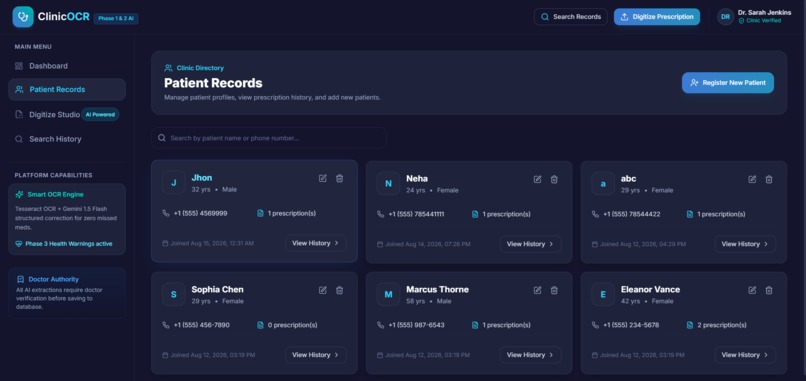The height and width of the screenshot is (381, 806).
Task: Edit Neha's patient record
Action: point(538,179)
